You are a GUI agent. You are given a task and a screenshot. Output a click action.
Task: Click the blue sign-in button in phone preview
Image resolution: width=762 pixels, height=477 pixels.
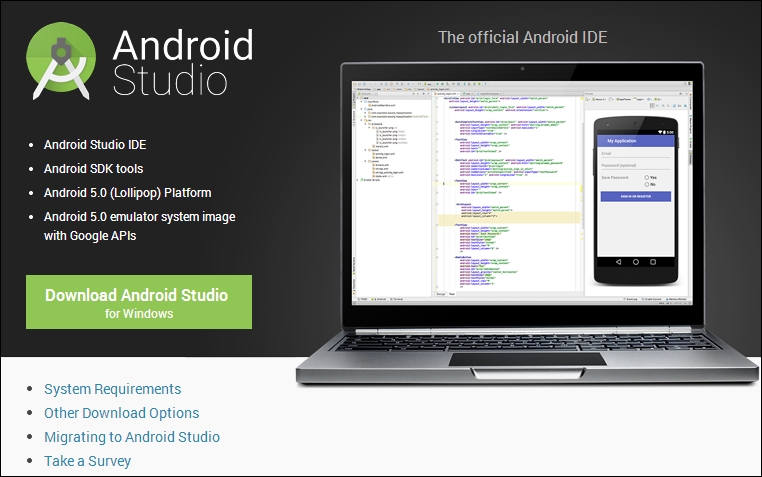click(636, 196)
